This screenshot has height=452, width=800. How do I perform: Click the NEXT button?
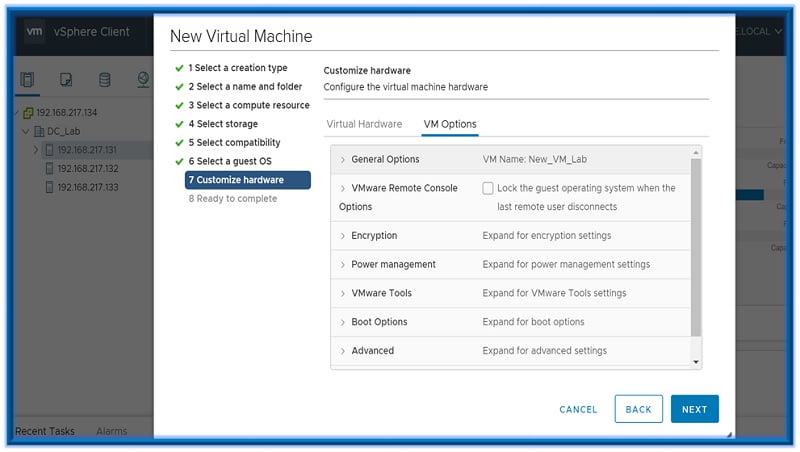694,409
